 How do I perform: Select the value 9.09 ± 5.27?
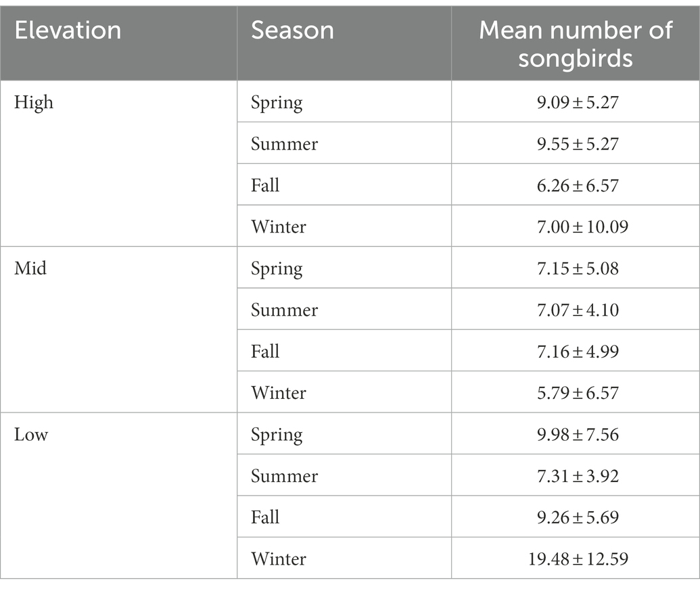pos(578,102)
